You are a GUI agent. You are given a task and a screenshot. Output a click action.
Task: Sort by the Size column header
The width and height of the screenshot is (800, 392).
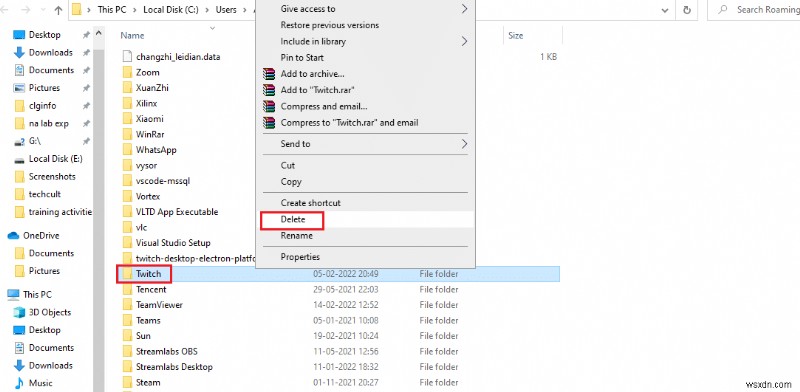click(x=515, y=36)
